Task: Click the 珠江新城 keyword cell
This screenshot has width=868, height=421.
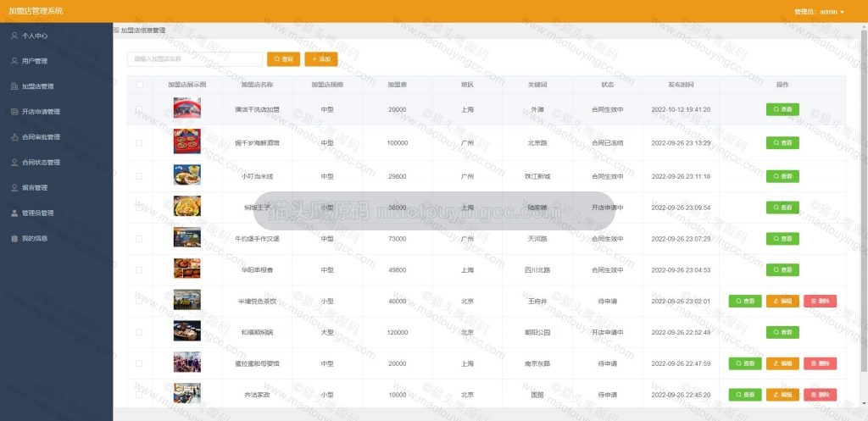Action: (537, 176)
